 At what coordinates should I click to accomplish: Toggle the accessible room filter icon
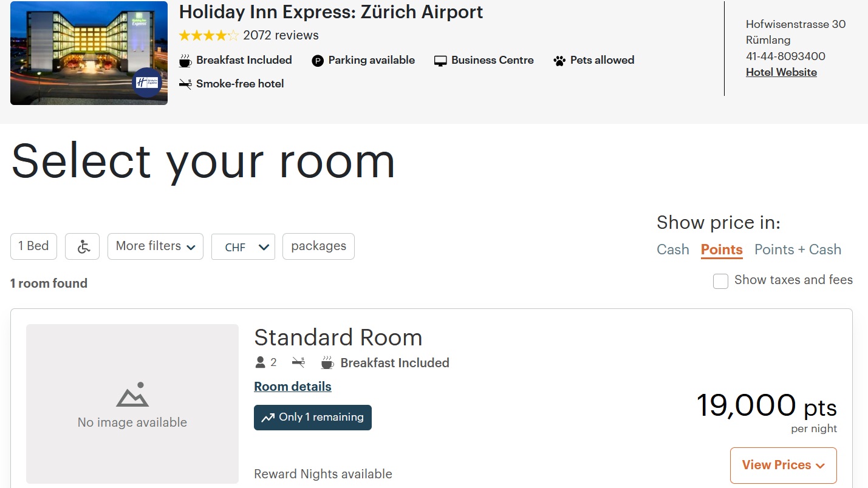click(83, 246)
